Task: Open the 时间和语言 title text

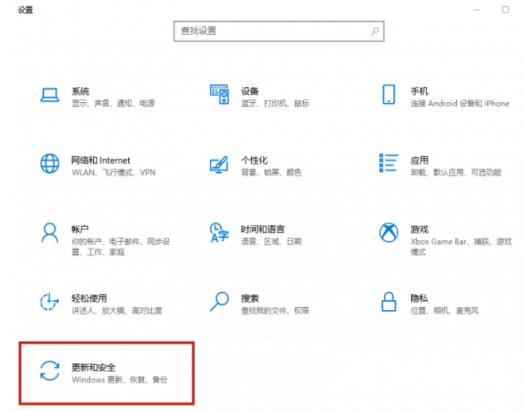Action: tap(262, 229)
